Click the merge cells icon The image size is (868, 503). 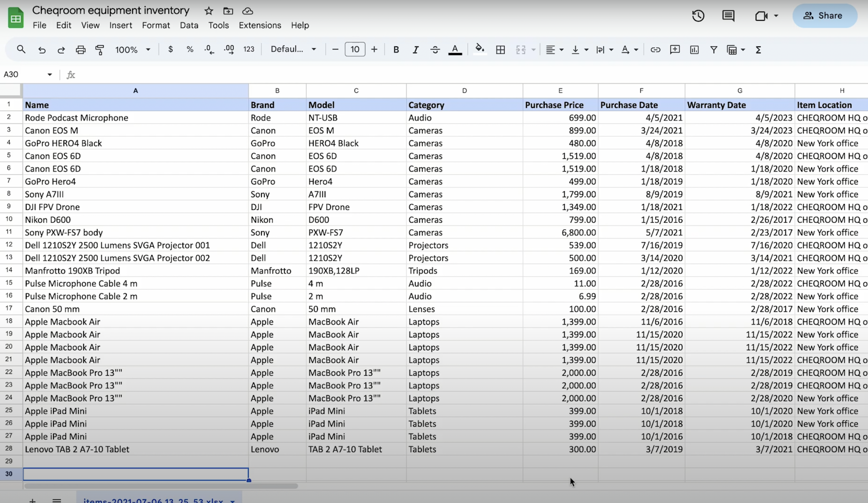click(x=520, y=49)
